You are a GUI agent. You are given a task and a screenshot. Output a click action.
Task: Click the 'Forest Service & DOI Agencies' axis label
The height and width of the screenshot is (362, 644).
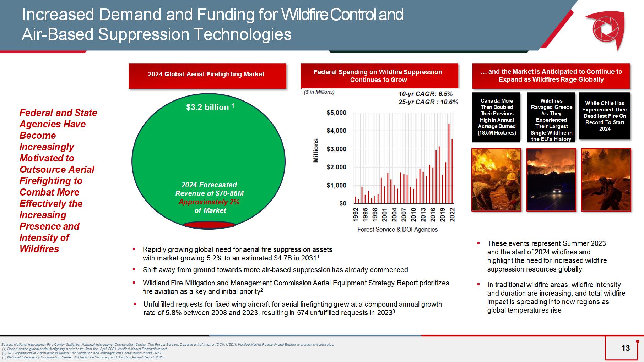pyautogui.click(x=397, y=230)
